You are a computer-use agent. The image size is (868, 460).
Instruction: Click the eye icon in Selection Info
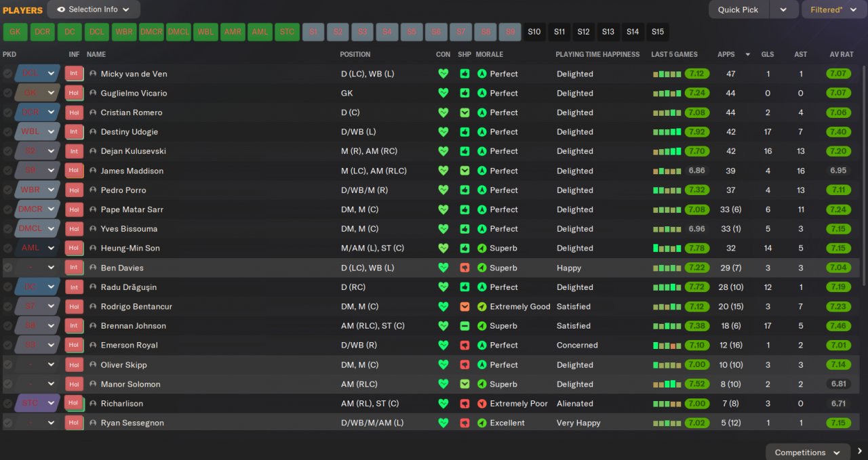click(61, 9)
